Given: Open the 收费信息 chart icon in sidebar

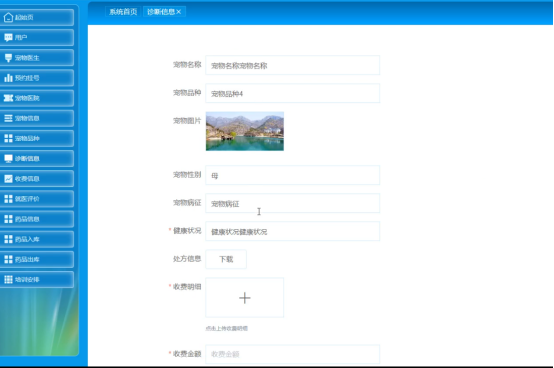Looking at the screenshot, I should pyautogui.click(x=8, y=179).
